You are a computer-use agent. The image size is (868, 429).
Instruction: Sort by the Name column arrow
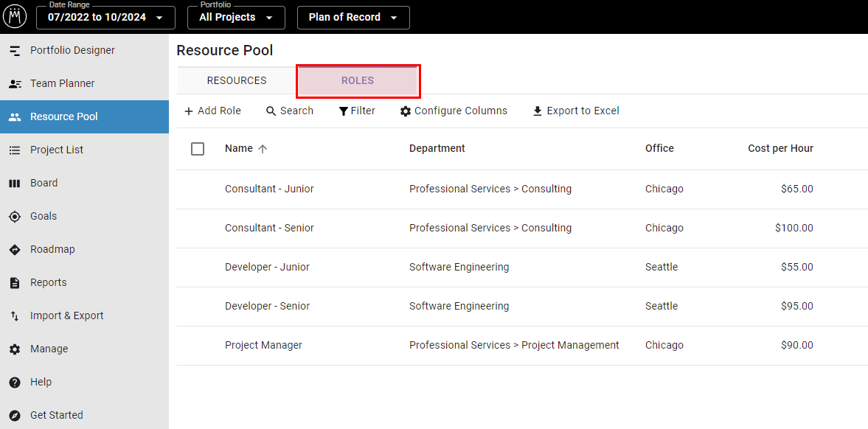pos(263,149)
